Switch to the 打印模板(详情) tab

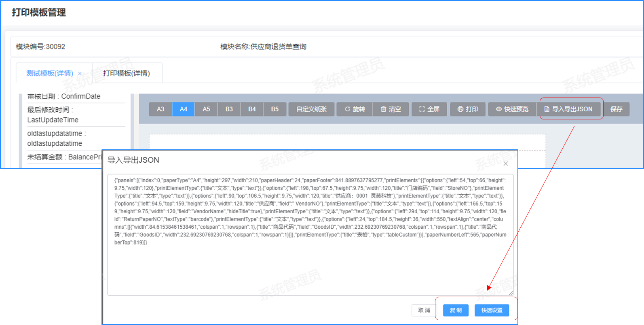click(x=127, y=73)
